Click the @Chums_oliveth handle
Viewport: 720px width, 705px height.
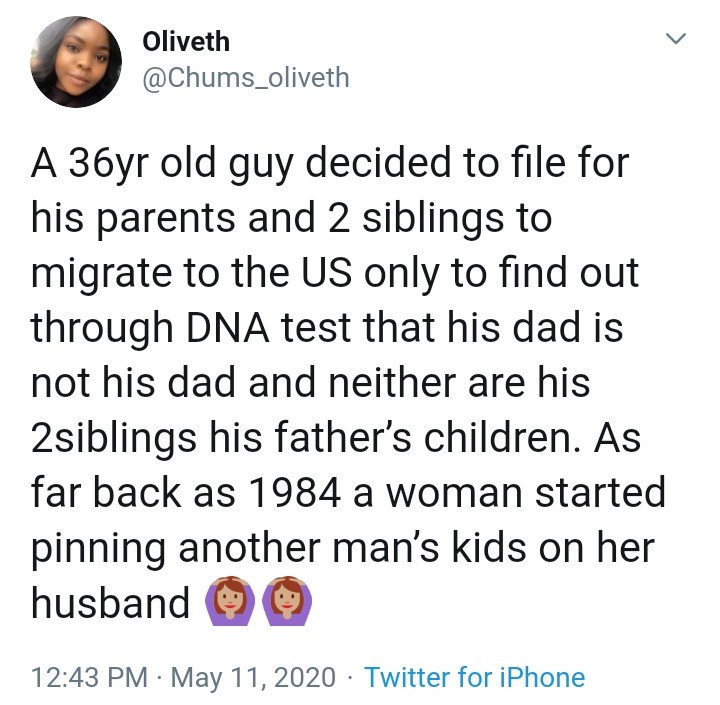pos(246,77)
